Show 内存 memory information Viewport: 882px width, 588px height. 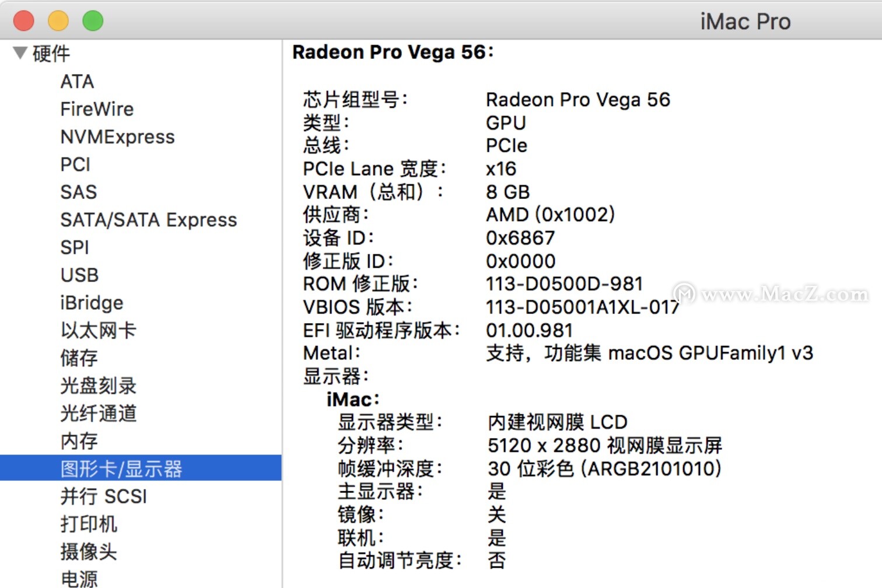tap(79, 441)
